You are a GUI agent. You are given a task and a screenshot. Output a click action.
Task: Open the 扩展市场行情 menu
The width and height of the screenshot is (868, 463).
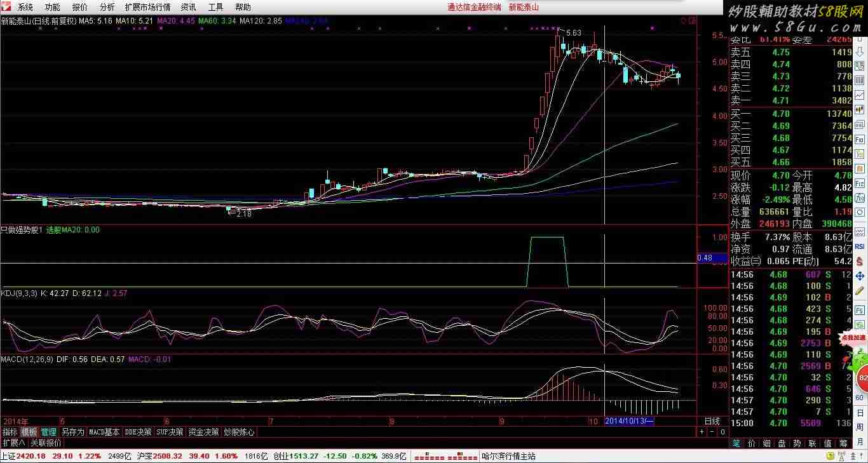(x=147, y=7)
